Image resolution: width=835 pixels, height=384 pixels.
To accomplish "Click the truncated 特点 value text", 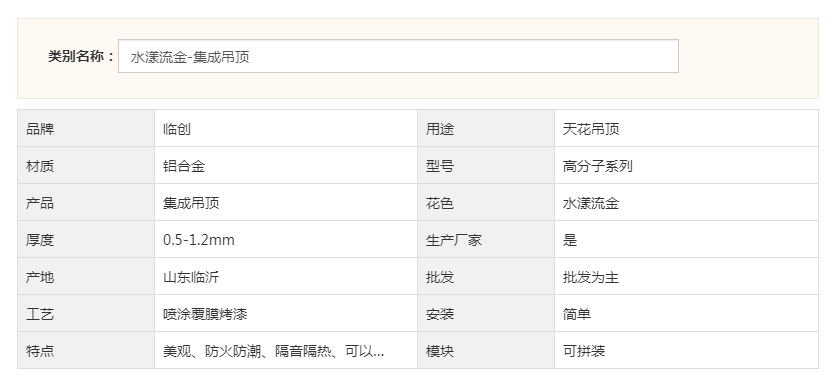I will click(x=273, y=351).
